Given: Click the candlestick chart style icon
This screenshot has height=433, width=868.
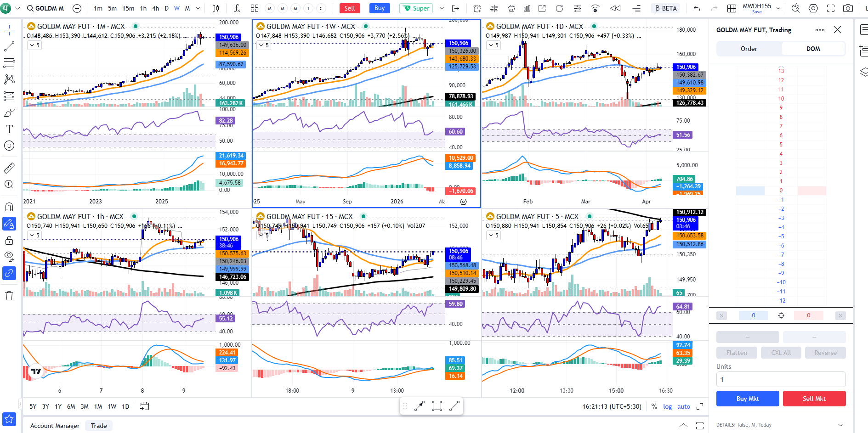Looking at the screenshot, I should [x=216, y=8].
